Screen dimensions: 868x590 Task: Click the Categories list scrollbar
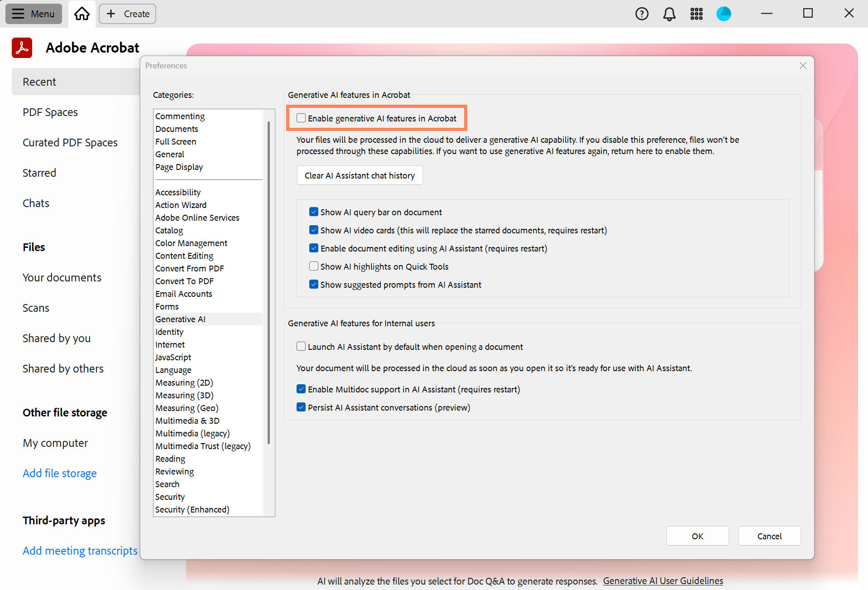click(x=269, y=282)
